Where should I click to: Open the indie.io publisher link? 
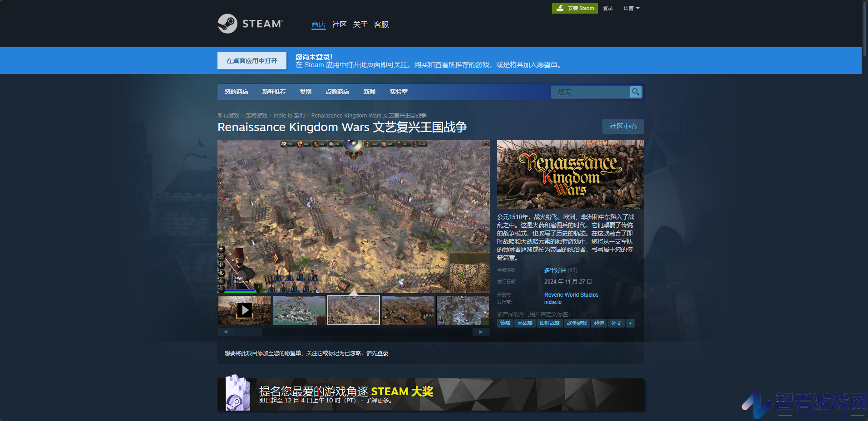coord(553,302)
